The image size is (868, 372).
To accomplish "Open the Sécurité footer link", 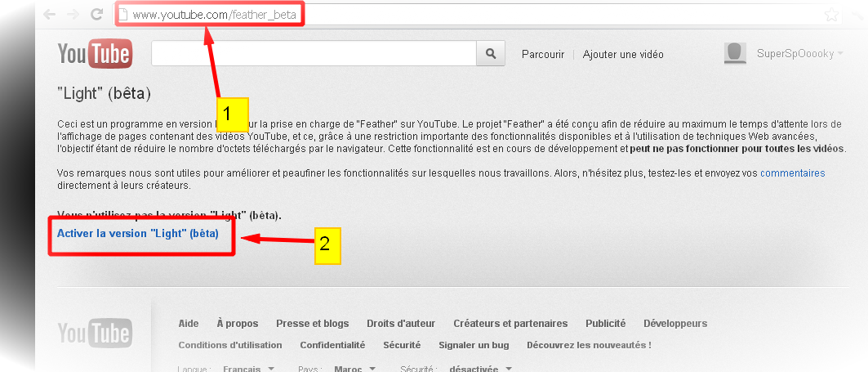I will coord(402,345).
